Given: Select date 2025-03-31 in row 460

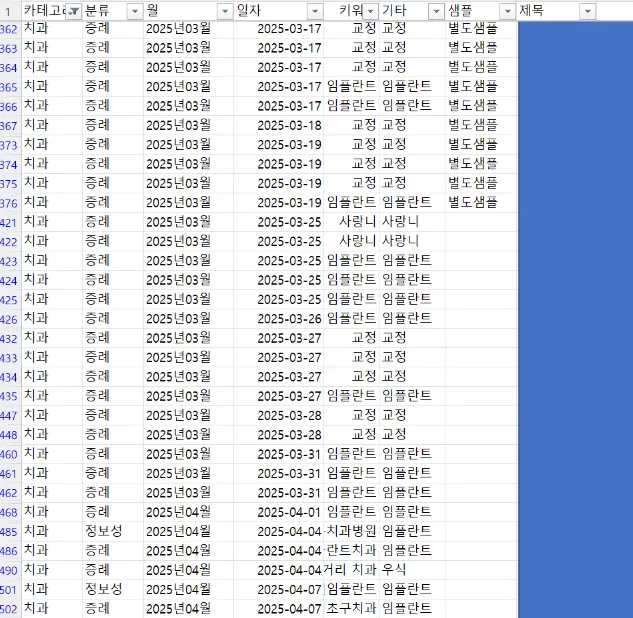Looking at the screenshot, I should coord(279,454).
